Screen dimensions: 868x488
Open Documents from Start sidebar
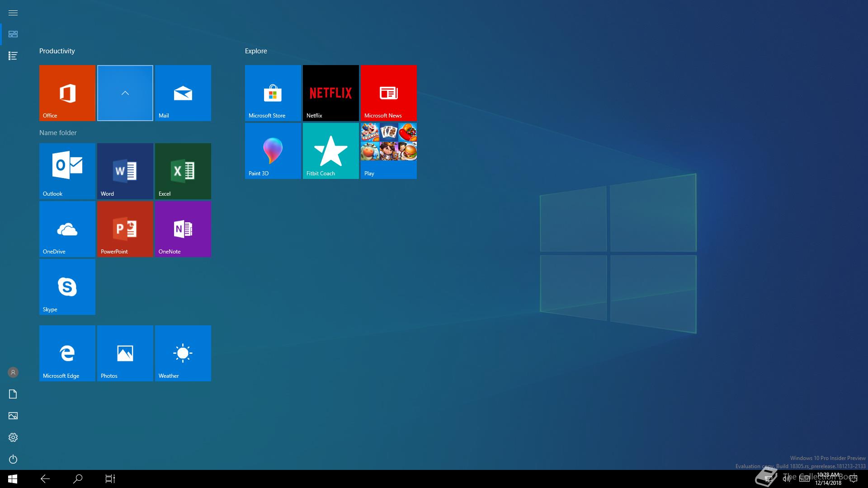pos(13,394)
